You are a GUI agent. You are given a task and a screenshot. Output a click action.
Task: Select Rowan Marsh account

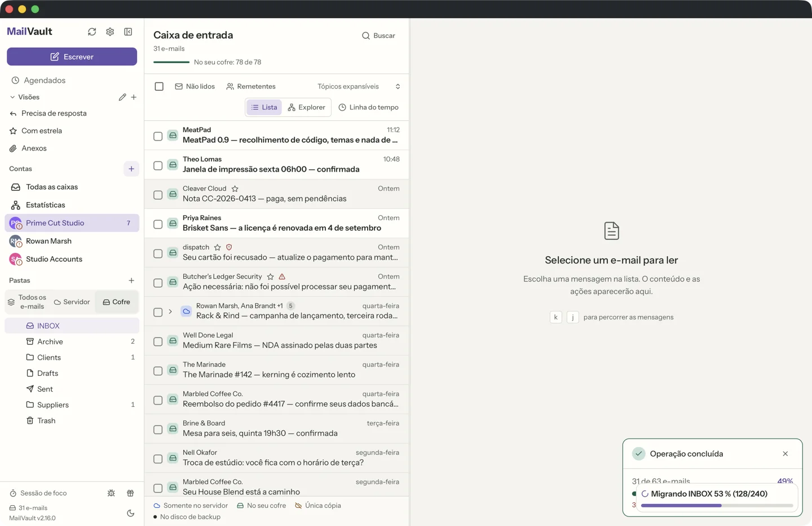pyautogui.click(x=72, y=241)
